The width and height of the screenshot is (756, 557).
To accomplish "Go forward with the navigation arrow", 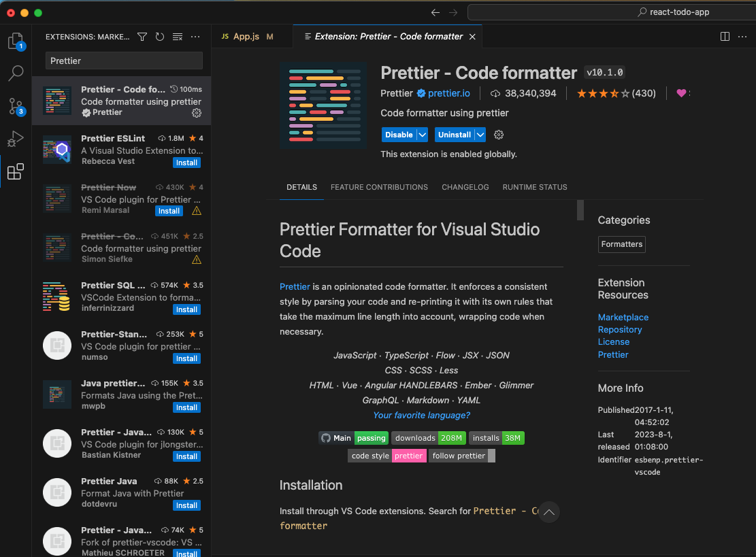I will [453, 12].
